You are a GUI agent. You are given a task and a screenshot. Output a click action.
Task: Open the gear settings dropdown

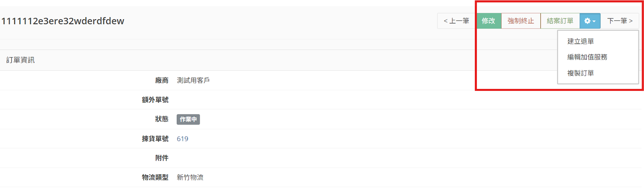pos(590,21)
